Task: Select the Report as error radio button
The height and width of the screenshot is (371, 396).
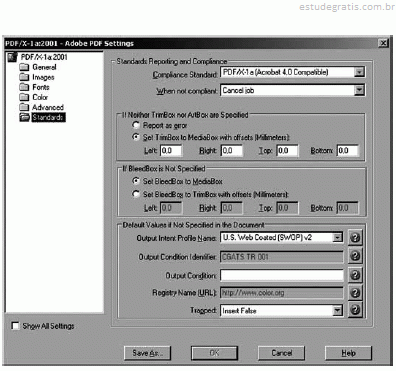Action: point(136,125)
